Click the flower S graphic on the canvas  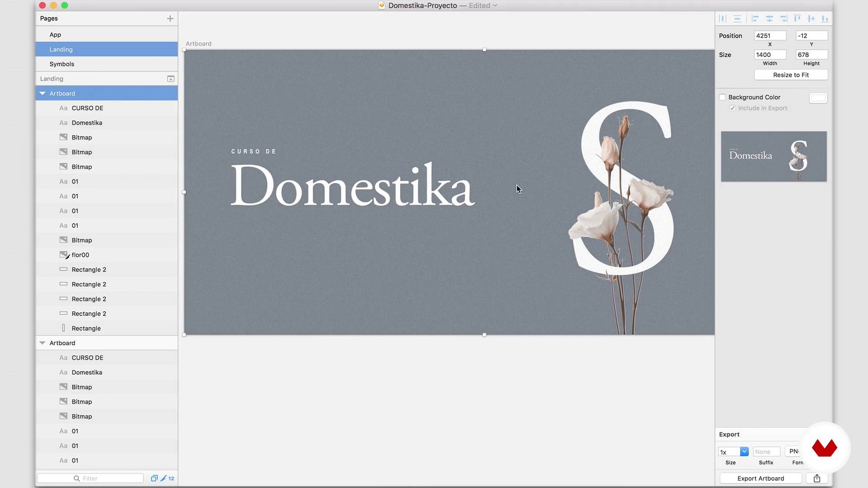tap(622, 217)
